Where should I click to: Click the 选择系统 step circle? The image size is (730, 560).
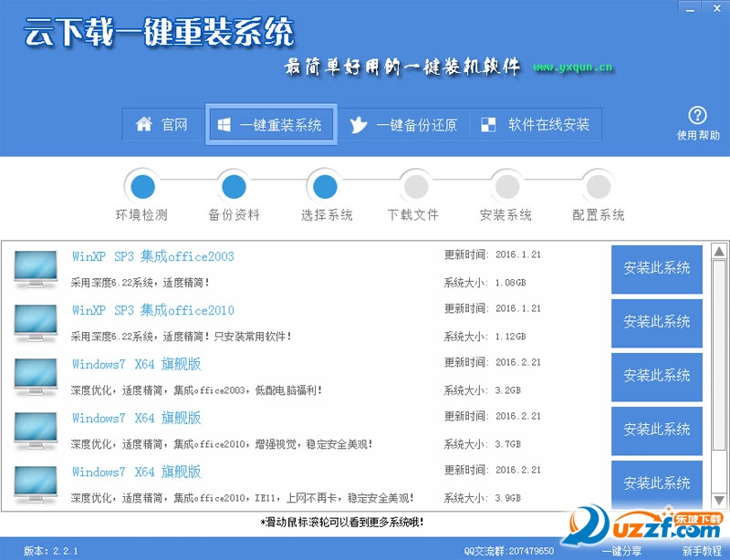[x=325, y=187]
